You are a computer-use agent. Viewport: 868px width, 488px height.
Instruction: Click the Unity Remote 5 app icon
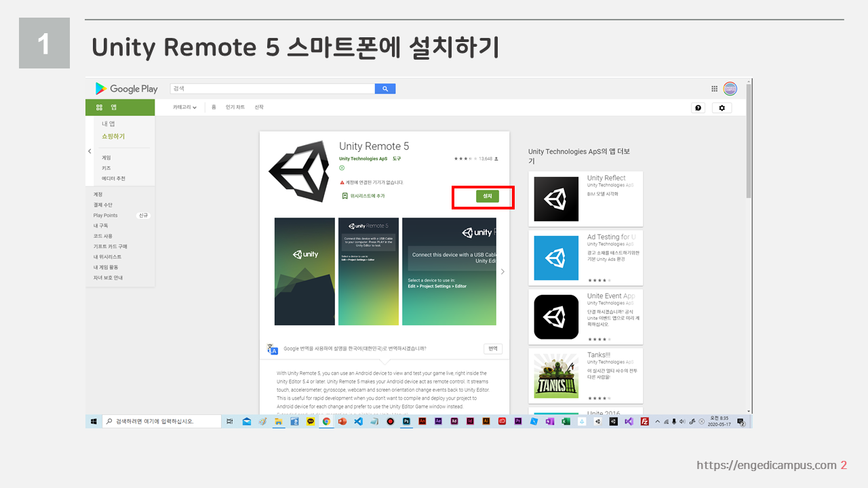coord(300,170)
